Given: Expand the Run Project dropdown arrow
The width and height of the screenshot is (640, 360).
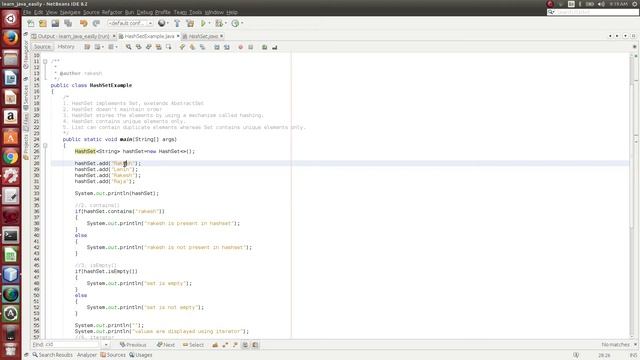Looking at the screenshot, I should point(209,23).
